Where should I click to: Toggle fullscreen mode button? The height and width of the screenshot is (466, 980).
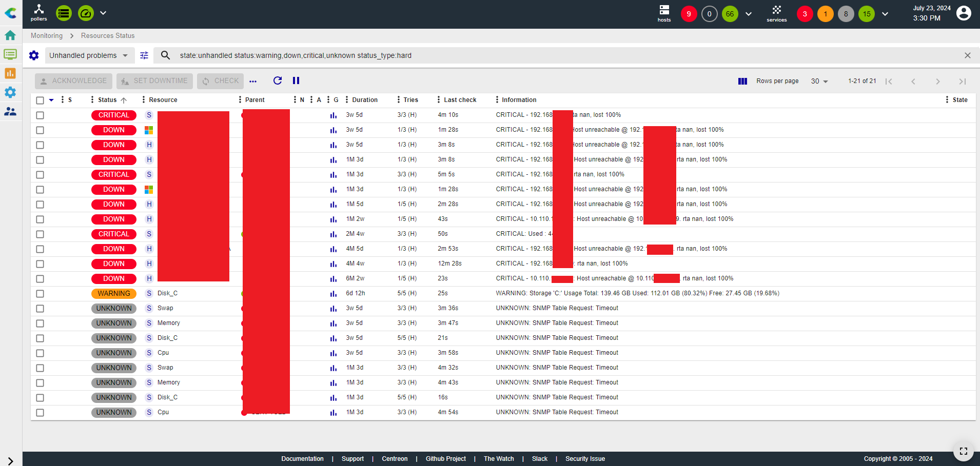(963, 451)
